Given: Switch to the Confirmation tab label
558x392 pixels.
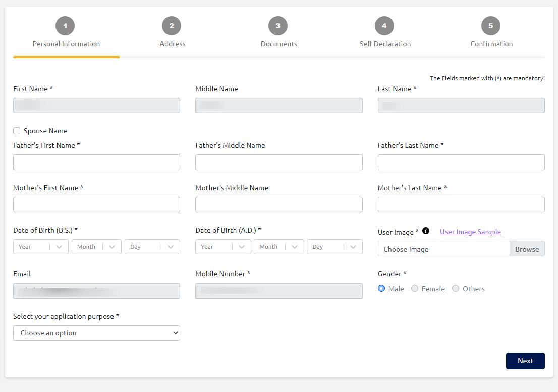Looking at the screenshot, I should click(491, 44).
